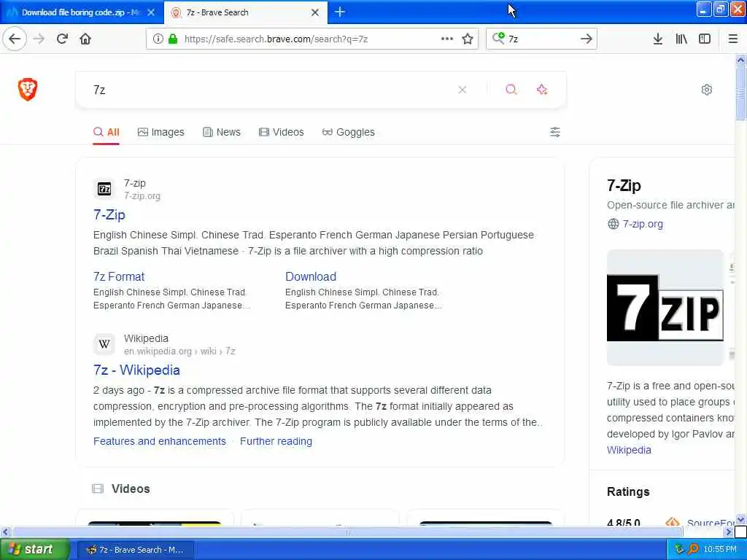Open 7-zip.org link in info panel
747x560 pixels.
point(642,224)
